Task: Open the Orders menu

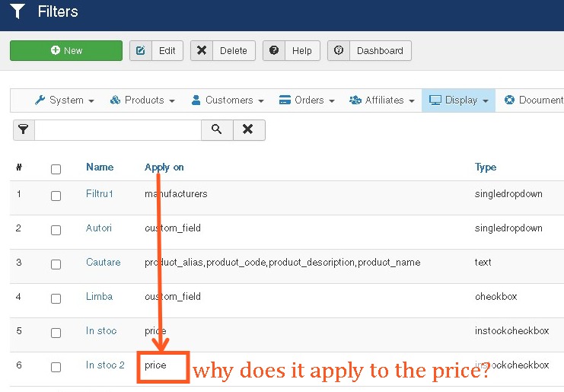Action: point(307,100)
